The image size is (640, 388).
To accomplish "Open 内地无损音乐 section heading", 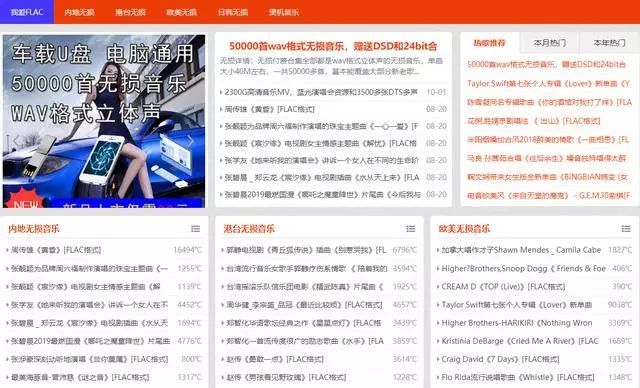I will pyautogui.click(x=34, y=229).
